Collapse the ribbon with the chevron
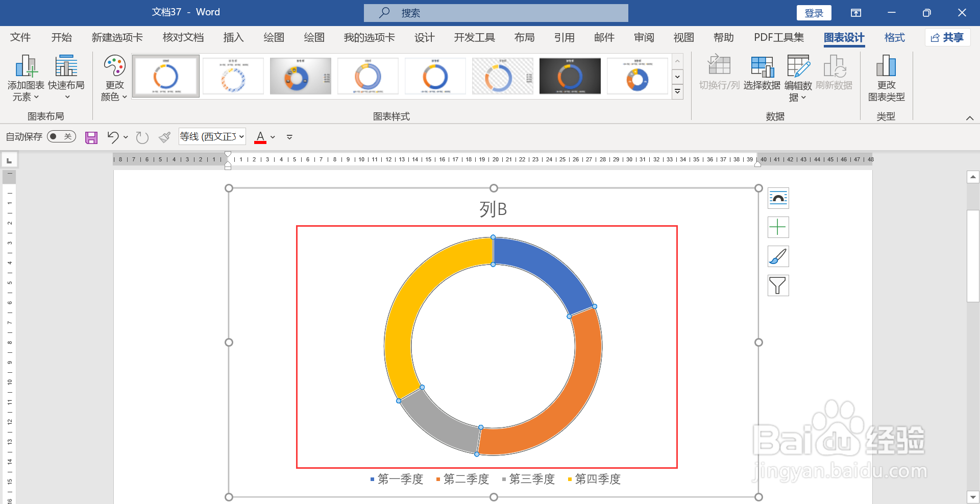Screen dimensions: 980x504 [970, 118]
